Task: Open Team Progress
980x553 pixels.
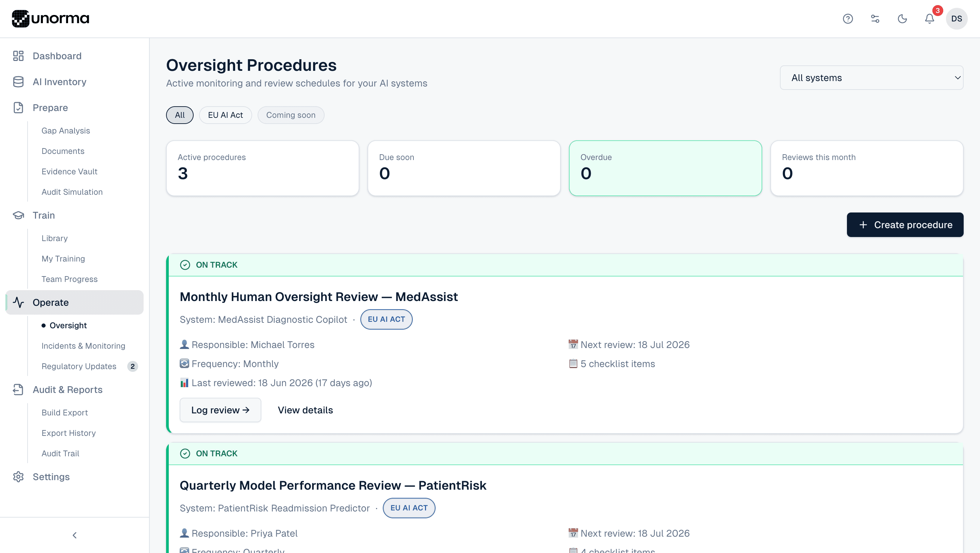Action: 69,279
